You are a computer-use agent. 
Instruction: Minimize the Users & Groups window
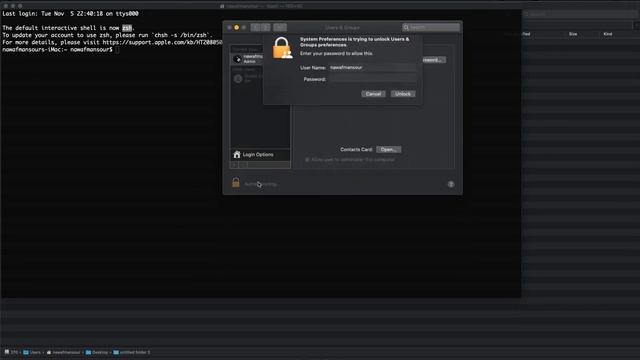coord(236,27)
